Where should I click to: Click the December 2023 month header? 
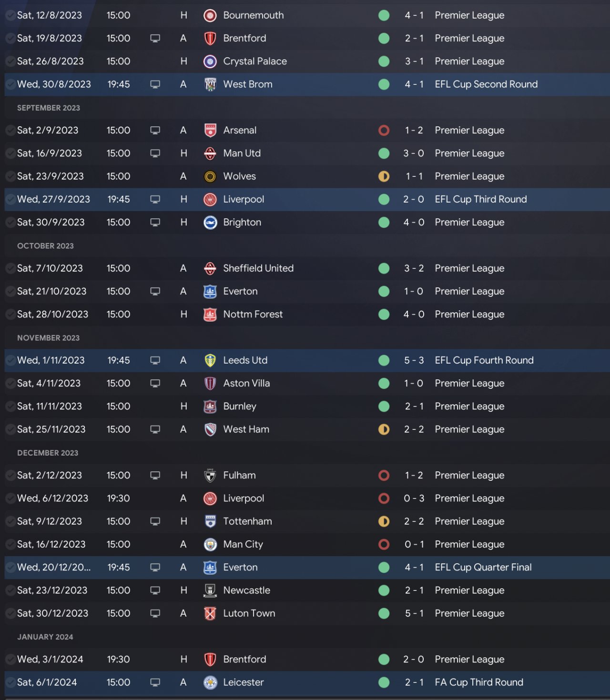click(48, 453)
